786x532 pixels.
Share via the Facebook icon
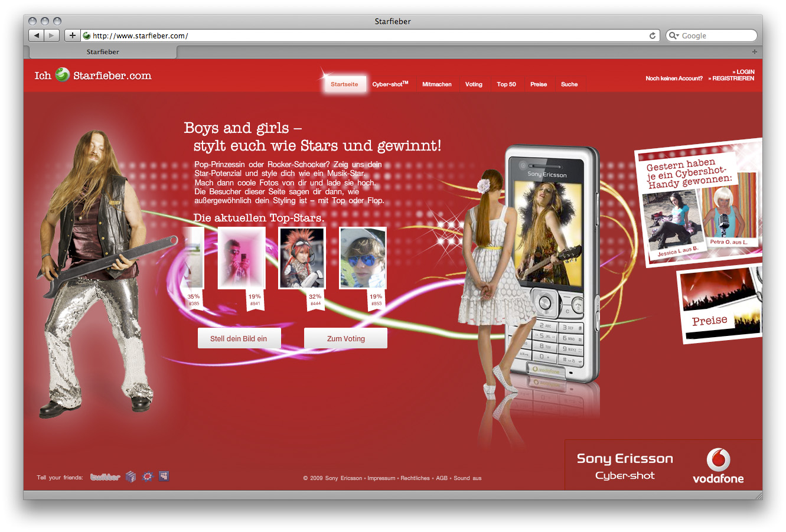click(131, 476)
